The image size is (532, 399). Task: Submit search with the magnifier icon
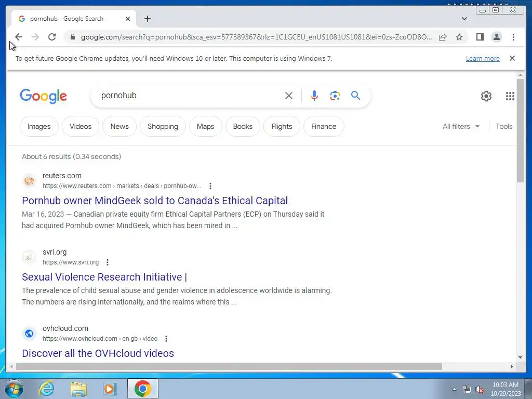tap(355, 96)
